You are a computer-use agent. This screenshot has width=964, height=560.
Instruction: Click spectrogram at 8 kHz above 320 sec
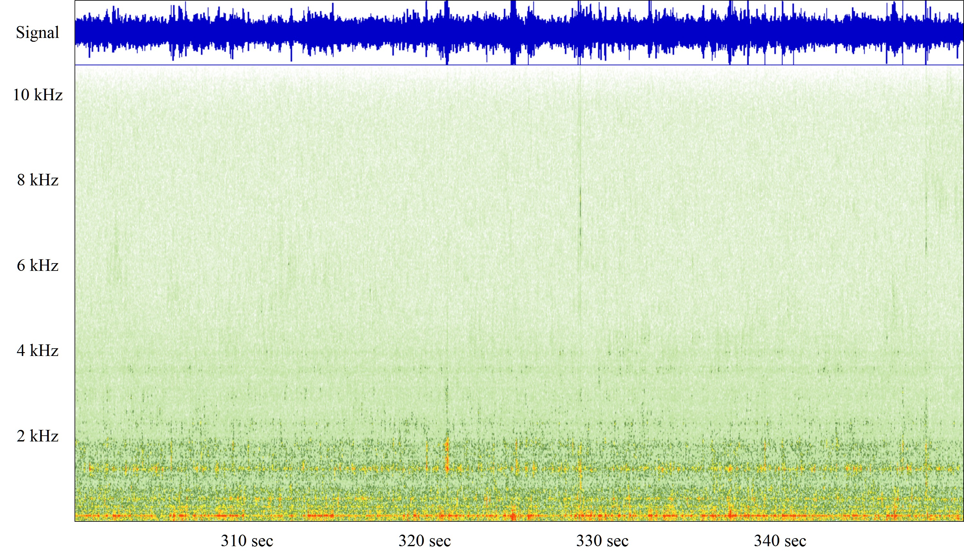(424, 180)
